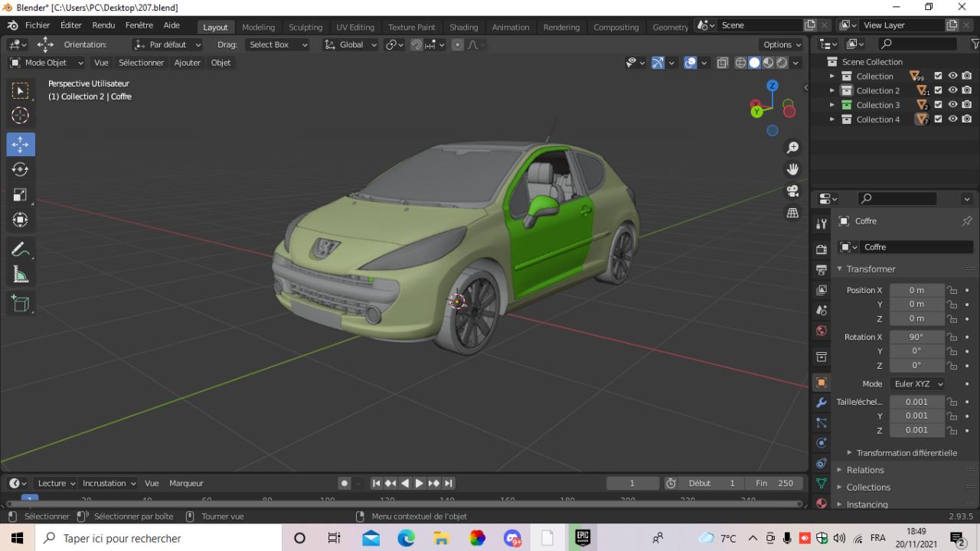Viewport: 980px width, 551px height.
Task: Switch to the Shading workspace tab
Action: (463, 27)
